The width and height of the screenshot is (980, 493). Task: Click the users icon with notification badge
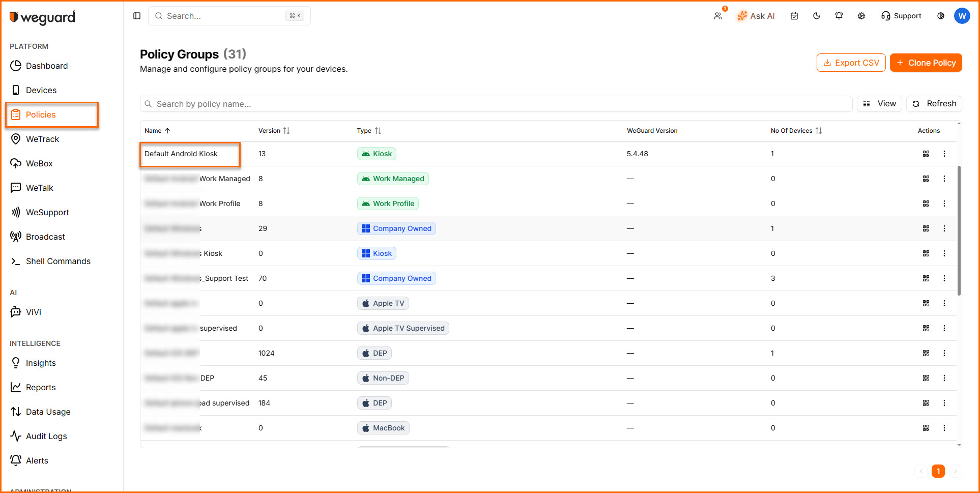tap(718, 16)
